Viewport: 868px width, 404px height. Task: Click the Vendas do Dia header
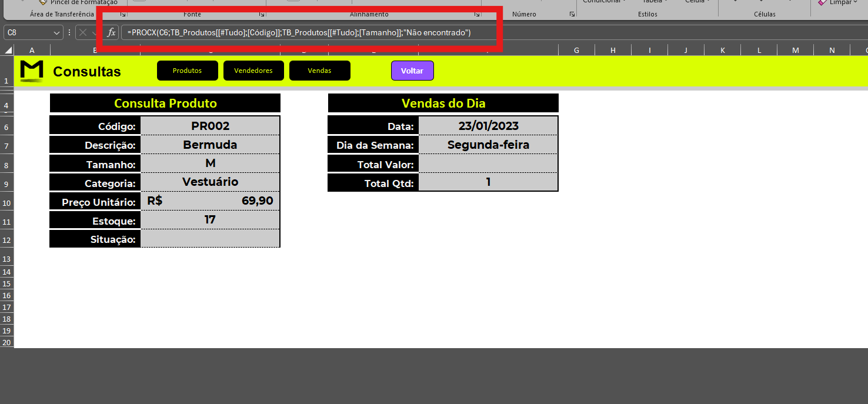443,103
